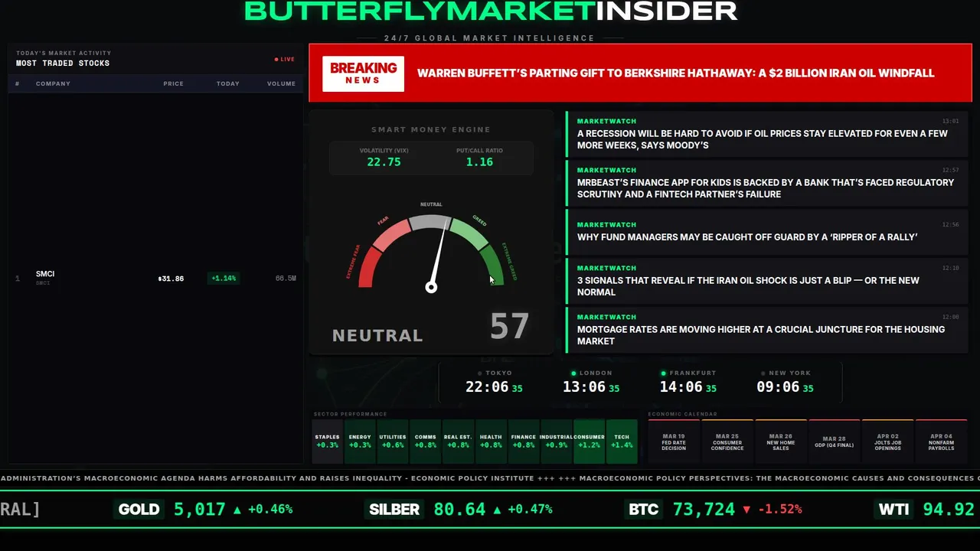Select the Health sector tile

tap(491, 442)
